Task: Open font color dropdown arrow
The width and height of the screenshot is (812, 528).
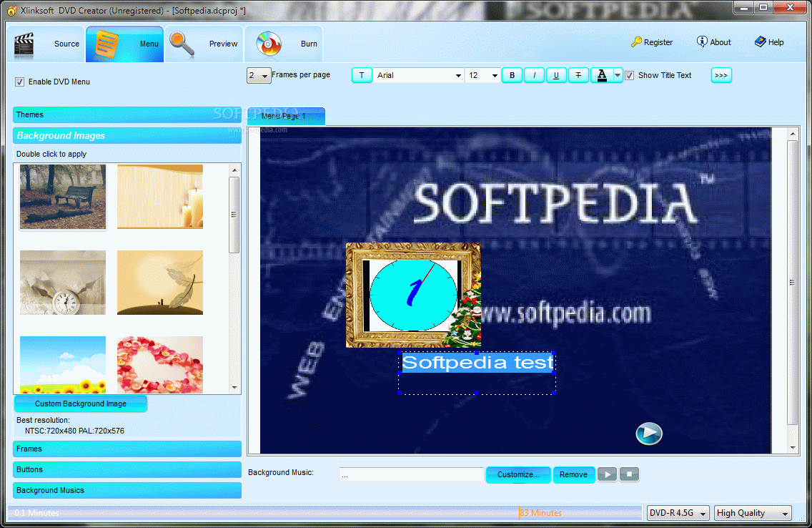Action: coord(618,76)
